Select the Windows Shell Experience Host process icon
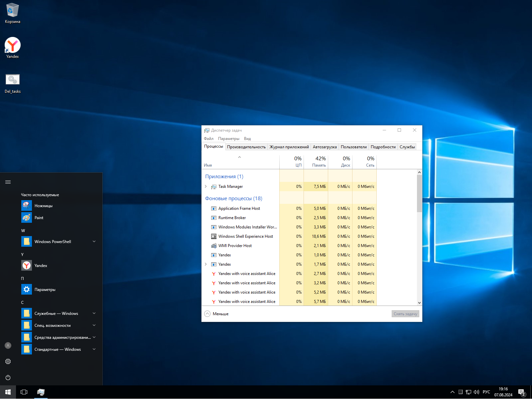The height and width of the screenshot is (399, 532). pos(214,236)
